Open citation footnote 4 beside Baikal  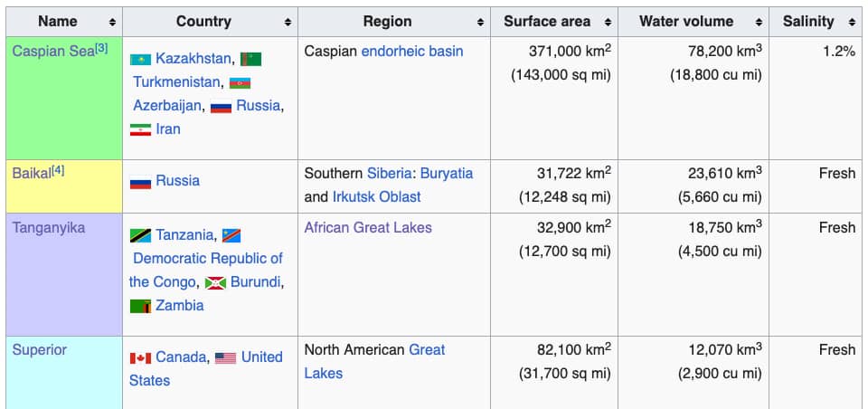coord(58,171)
